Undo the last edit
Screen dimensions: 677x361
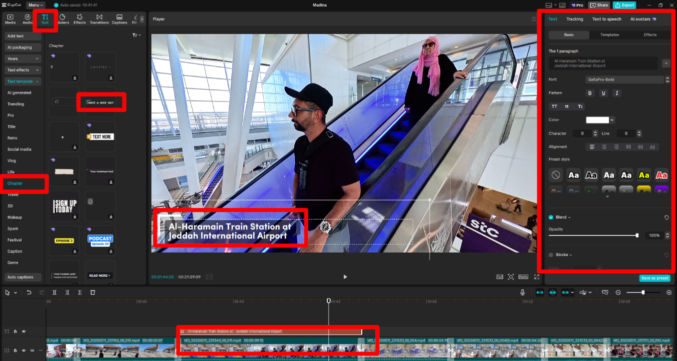pyautogui.click(x=29, y=292)
